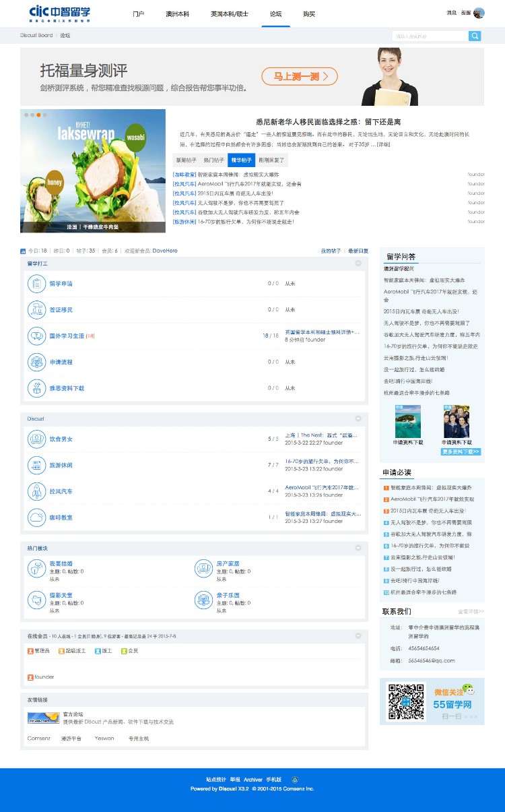Viewport: 505px width, 812px height.
Task: Open the 英国本科/硕士 navigation item
Action: click(x=229, y=13)
